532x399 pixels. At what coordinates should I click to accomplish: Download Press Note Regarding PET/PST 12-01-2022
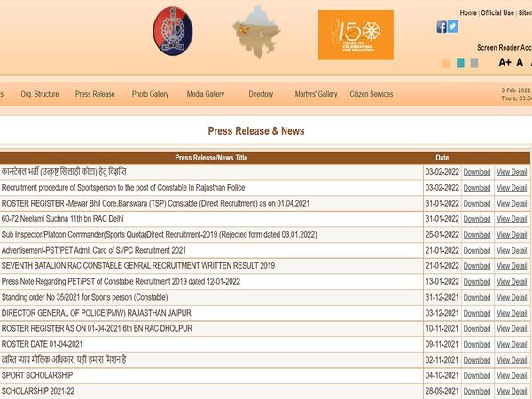click(x=477, y=282)
